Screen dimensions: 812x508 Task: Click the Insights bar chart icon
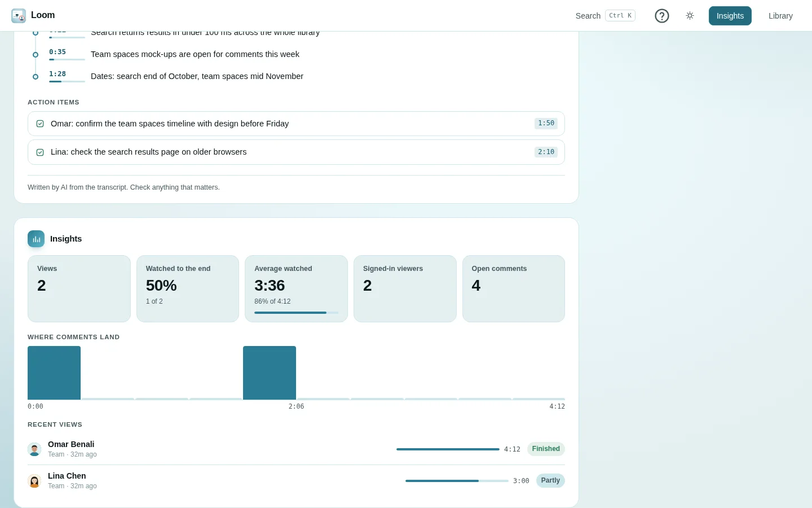[x=36, y=239]
